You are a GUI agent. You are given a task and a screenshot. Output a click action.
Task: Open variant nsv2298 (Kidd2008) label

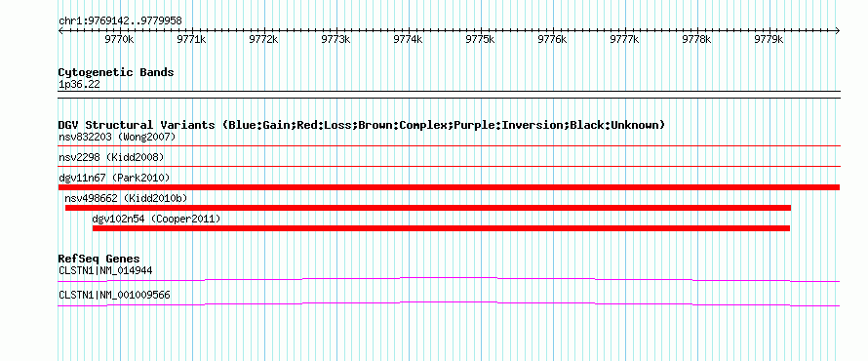[111, 157]
